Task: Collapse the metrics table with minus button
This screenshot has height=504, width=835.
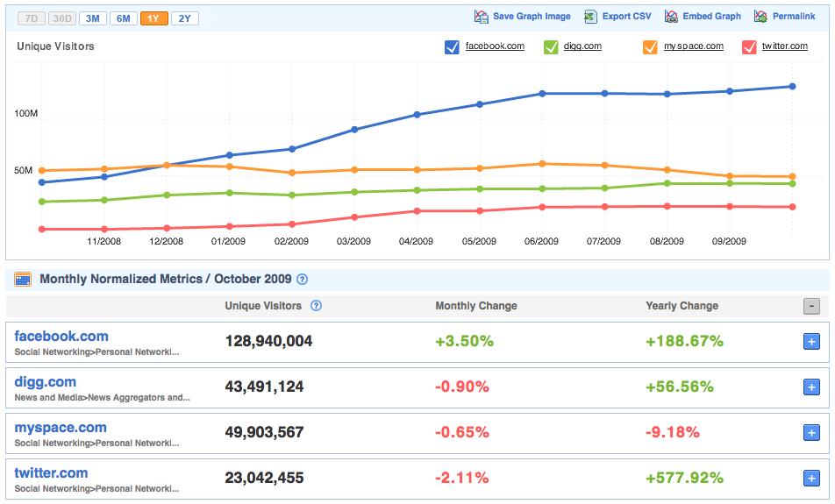Action: click(811, 306)
